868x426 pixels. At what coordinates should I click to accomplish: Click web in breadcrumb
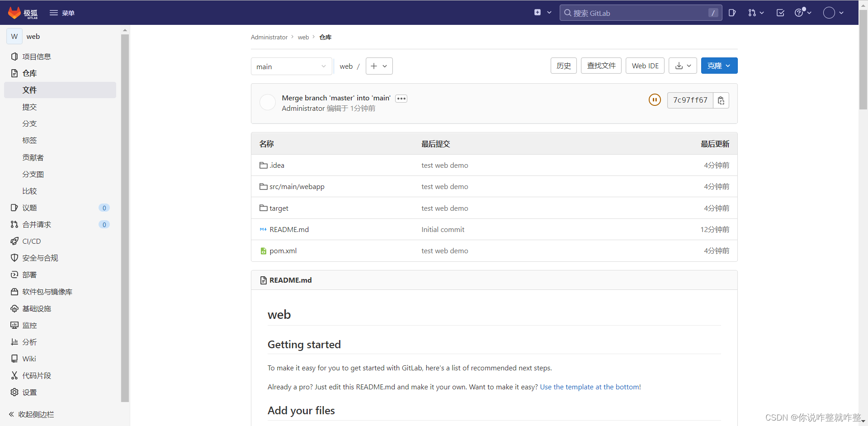tap(303, 37)
